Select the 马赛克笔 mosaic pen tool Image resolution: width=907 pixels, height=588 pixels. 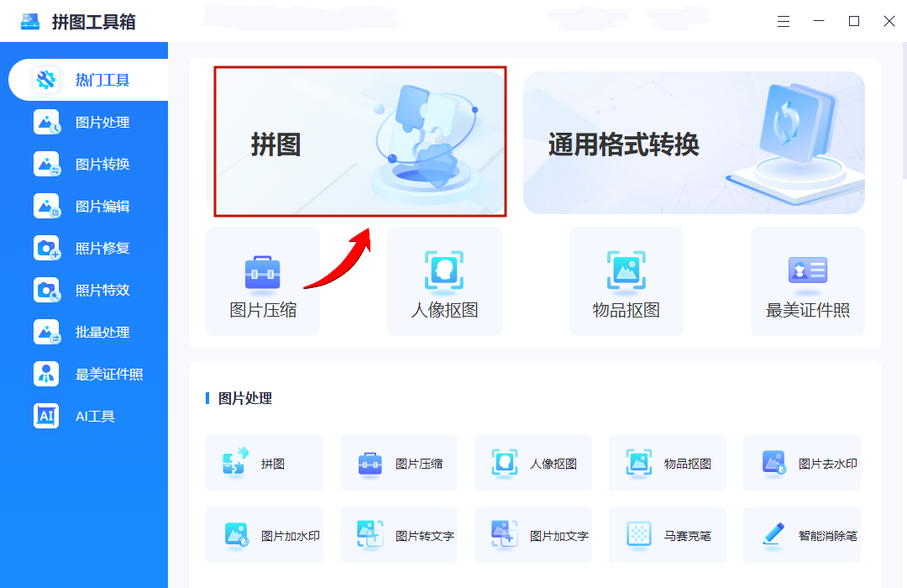(x=668, y=535)
